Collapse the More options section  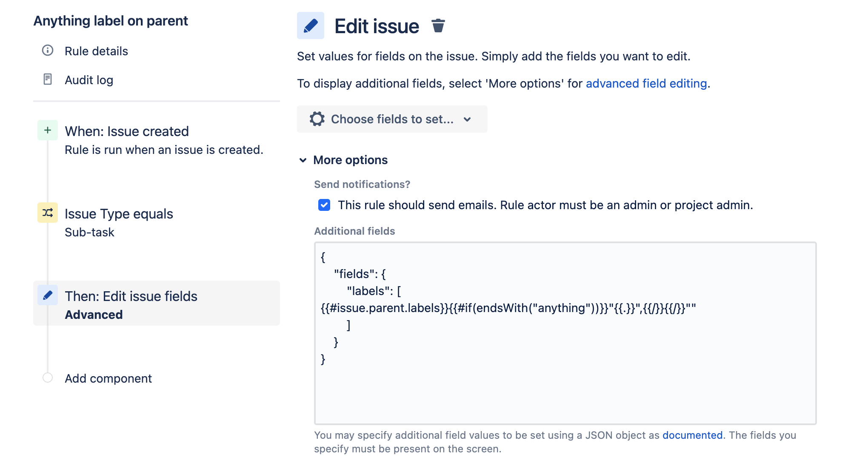pos(343,160)
